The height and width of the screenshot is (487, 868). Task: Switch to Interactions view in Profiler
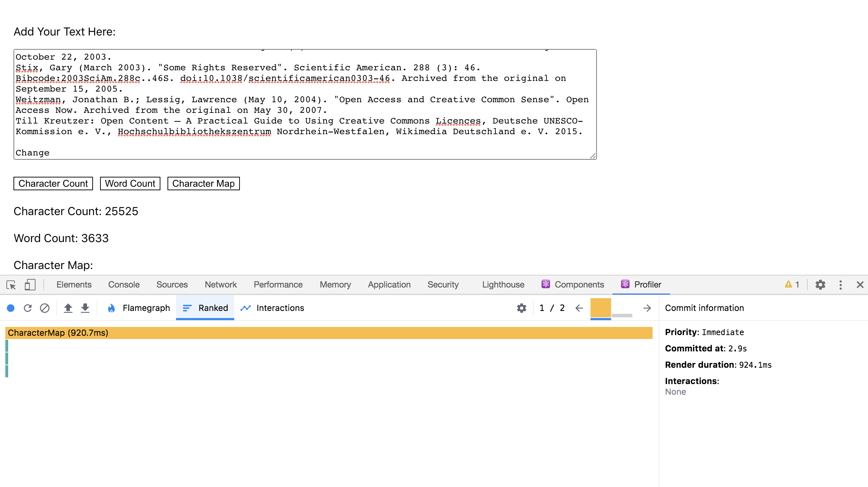(280, 308)
